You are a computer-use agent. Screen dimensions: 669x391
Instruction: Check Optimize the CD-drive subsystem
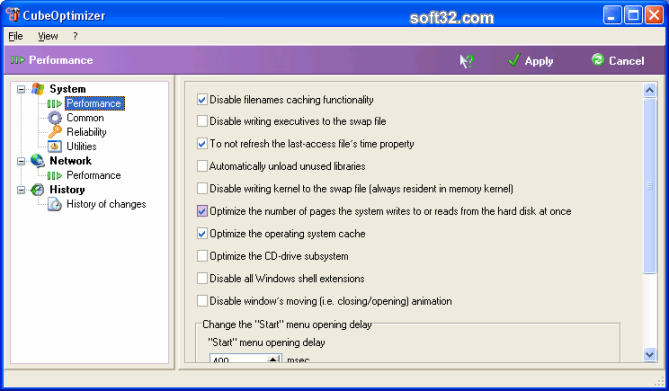202,256
